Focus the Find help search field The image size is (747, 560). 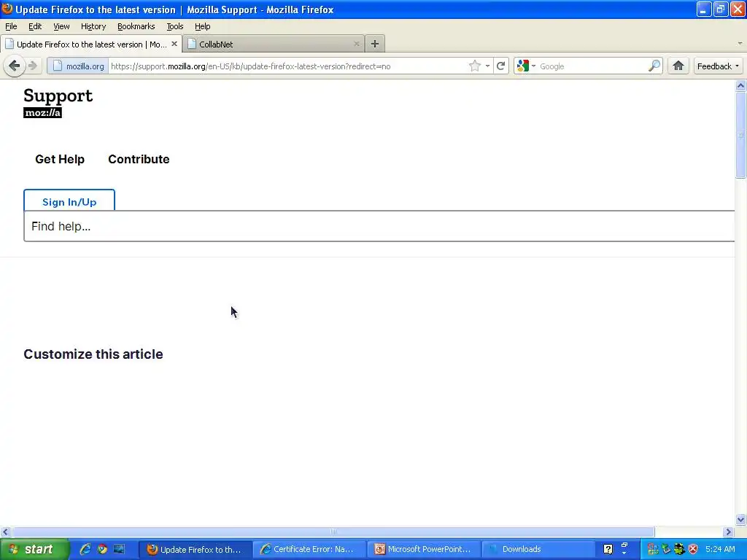click(x=379, y=226)
